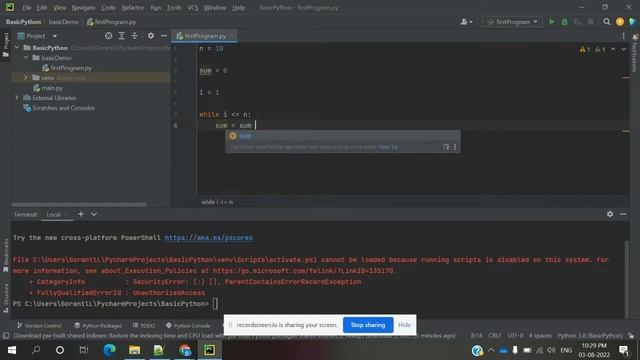Open the VCS menu

pyautogui.click(x=193, y=7)
